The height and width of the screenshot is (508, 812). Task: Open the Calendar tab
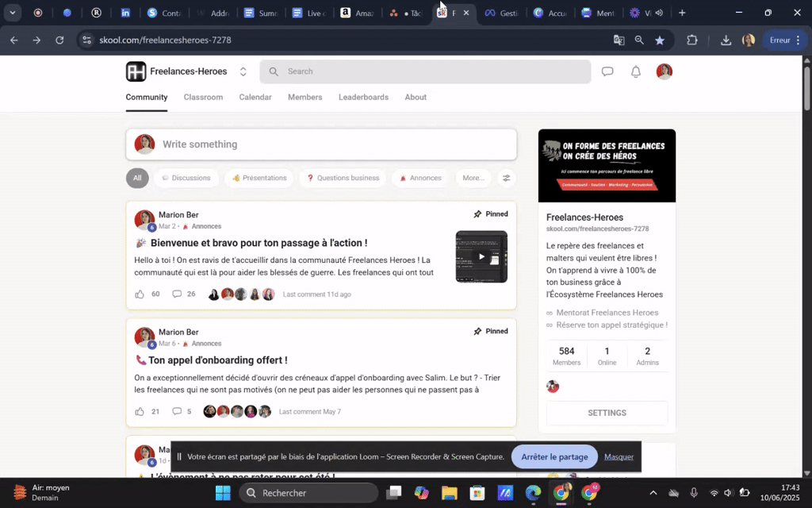pos(255,97)
